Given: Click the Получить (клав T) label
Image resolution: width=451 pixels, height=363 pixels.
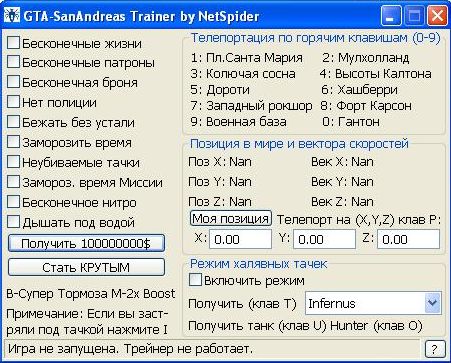Looking at the screenshot, I should (x=242, y=304).
